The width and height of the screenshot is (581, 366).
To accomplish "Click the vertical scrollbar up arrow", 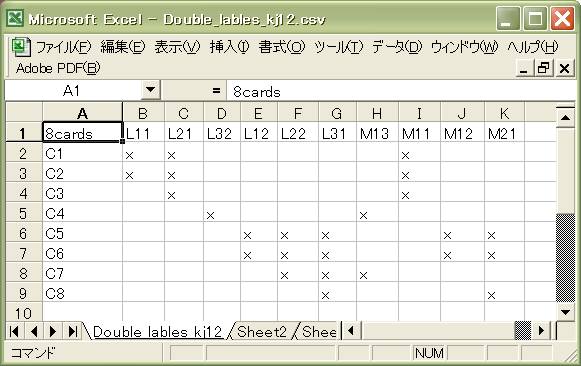I will coord(565,118).
